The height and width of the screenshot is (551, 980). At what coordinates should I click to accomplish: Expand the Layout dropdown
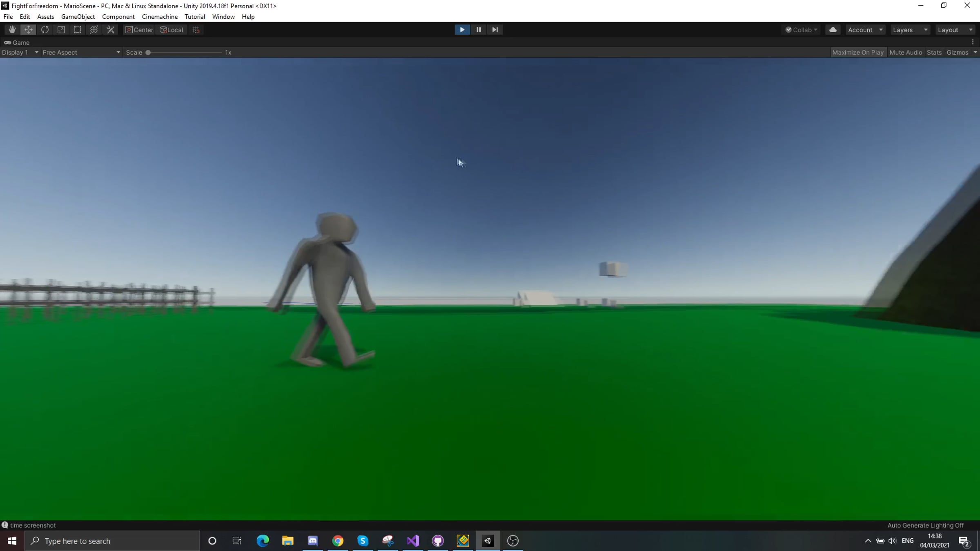pos(955,30)
